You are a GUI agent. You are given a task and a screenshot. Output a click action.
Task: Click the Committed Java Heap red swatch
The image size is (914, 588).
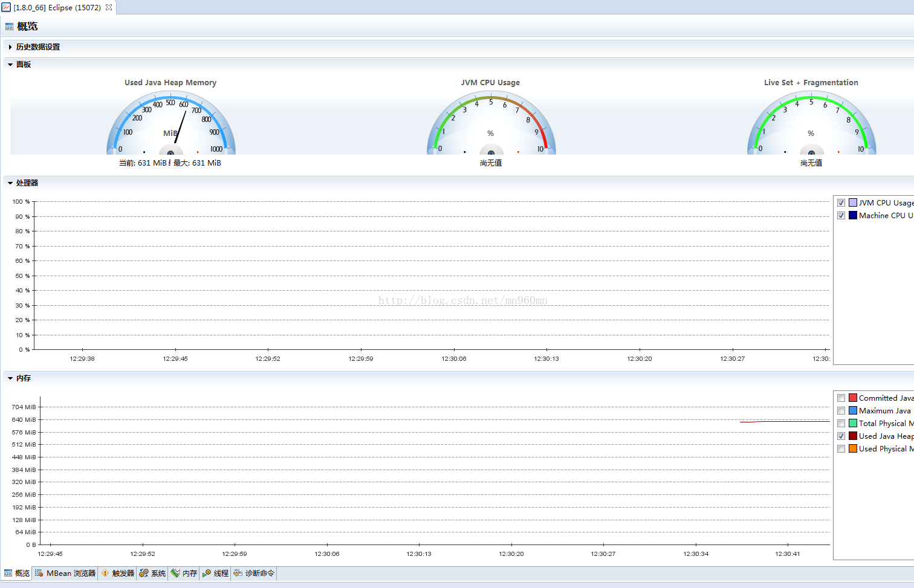[853, 398]
